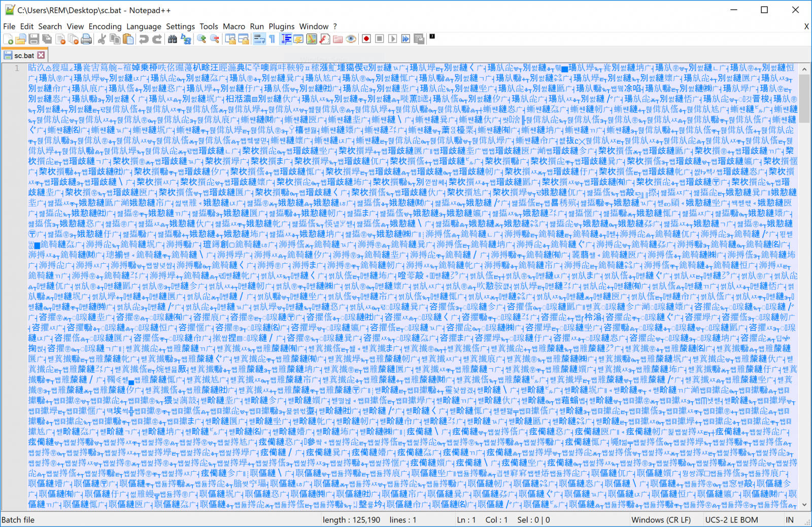
Task: Open the Plugins menu
Action: 281,26
